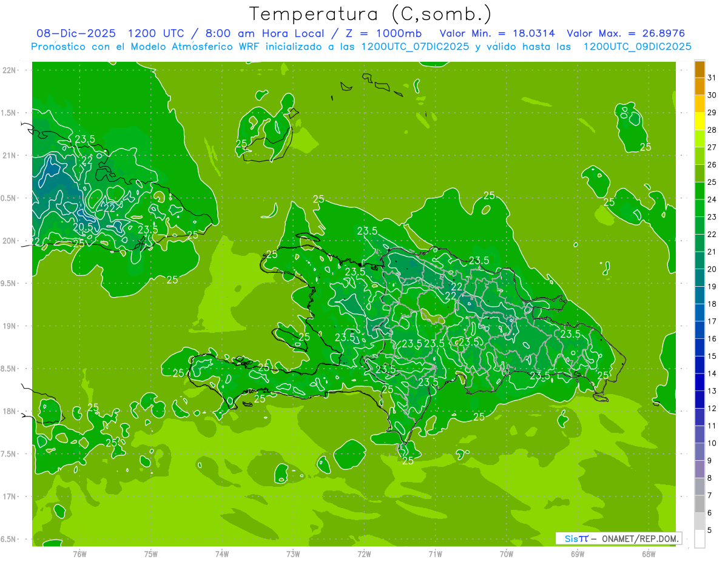728x562 pixels.
Task: Select "Valor Min. = 18.0314" text
Action: 497,33
